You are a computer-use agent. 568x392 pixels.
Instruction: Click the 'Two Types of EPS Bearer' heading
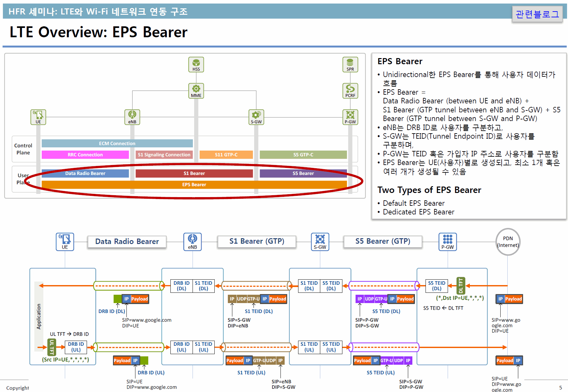pos(429,190)
